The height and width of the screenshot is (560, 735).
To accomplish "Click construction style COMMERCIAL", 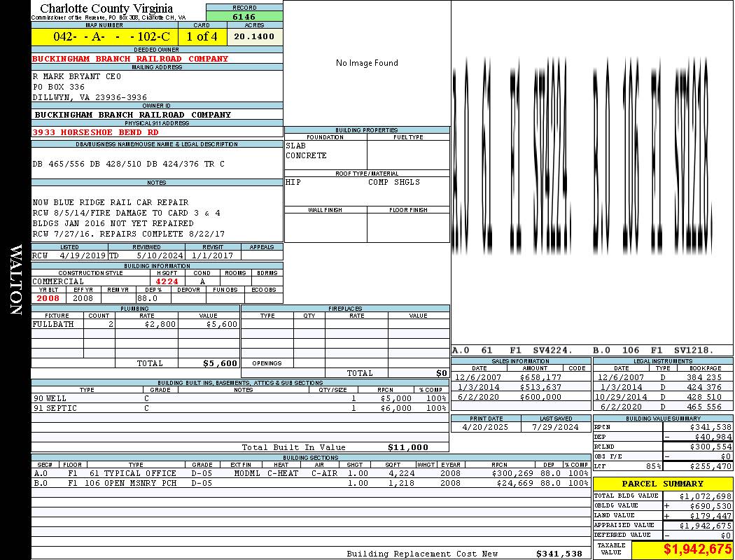I will pyautogui.click(x=58, y=281).
